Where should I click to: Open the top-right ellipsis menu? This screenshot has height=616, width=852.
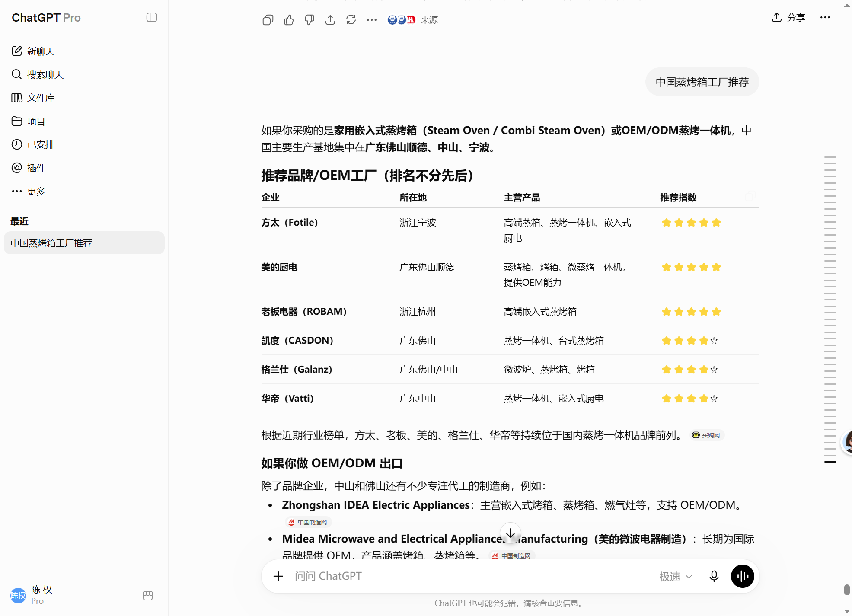[825, 17]
